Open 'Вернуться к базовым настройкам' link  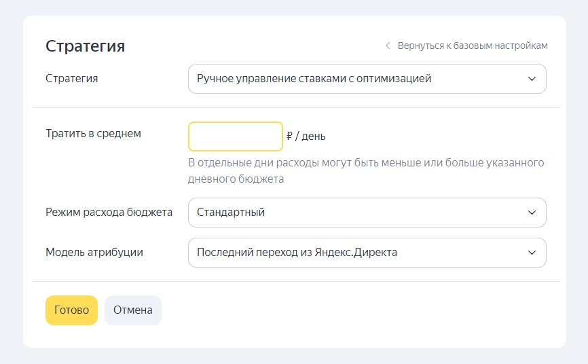(473, 46)
